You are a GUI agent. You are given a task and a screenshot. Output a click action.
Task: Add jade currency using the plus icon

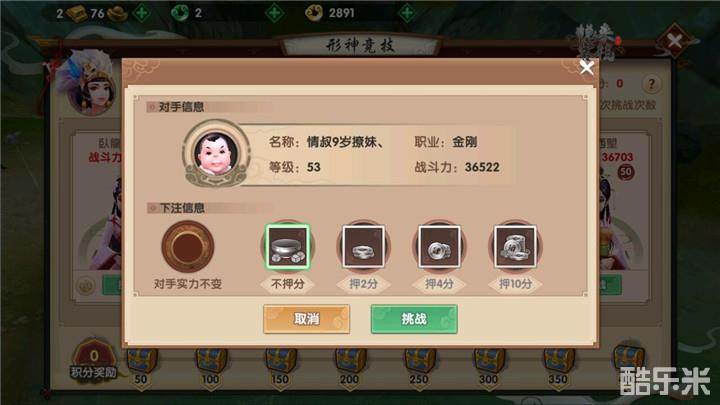coord(274,12)
